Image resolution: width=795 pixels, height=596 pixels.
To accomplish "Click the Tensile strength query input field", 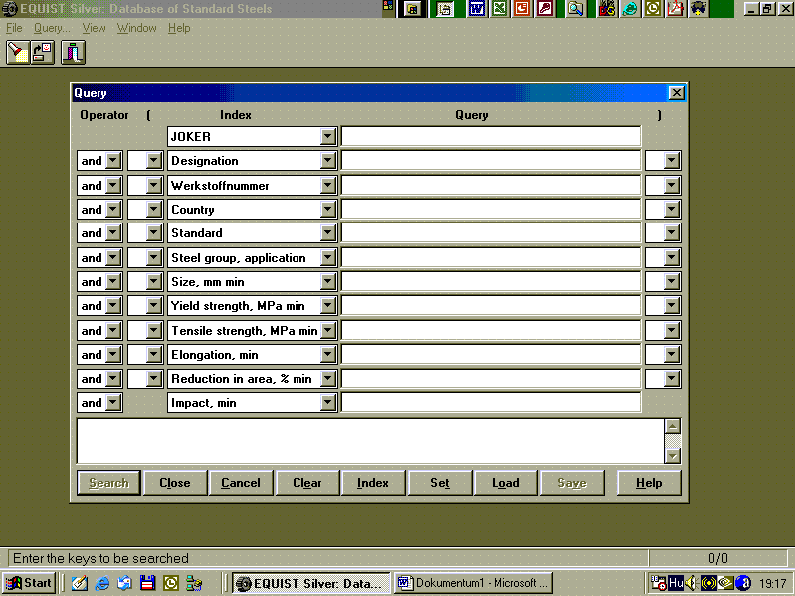I will click(491, 330).
